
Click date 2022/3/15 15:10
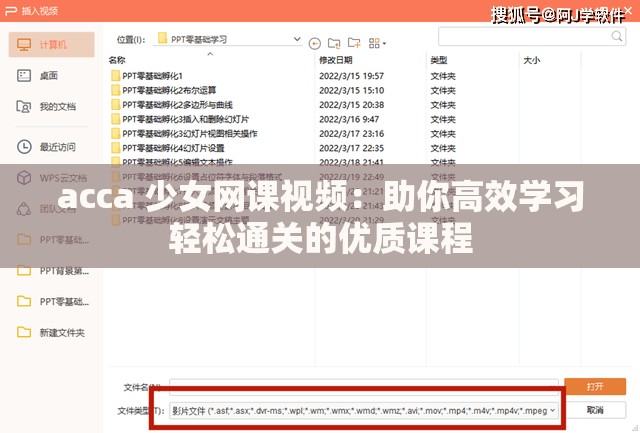coord(351,90)
